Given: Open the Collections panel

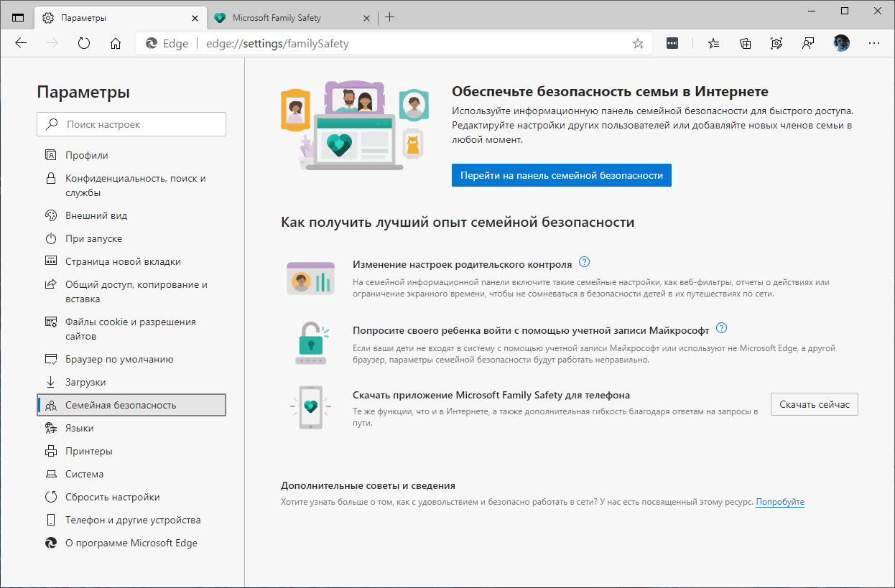Looking at the screenshot, I should coord(745,43).
